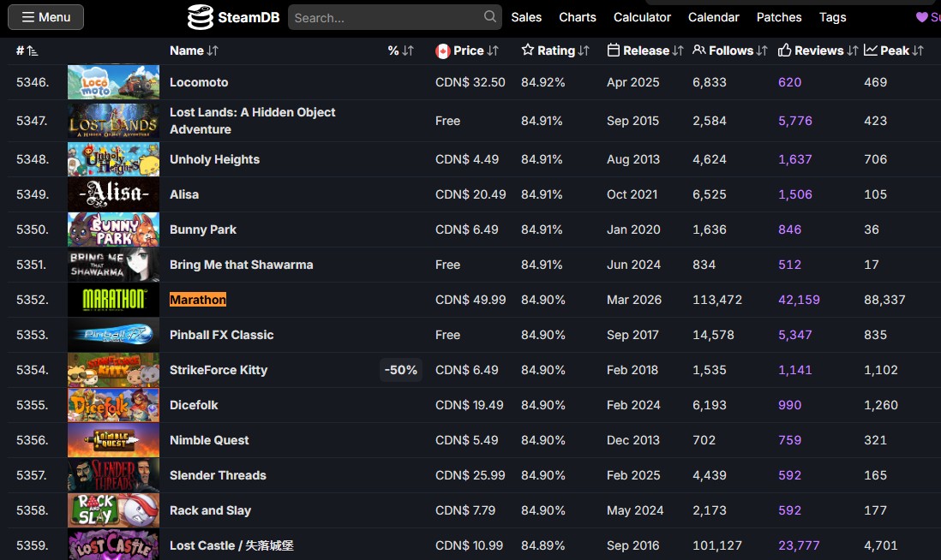Sort by rank number column
Screen dimensions: 941x560
click(27, 51)
